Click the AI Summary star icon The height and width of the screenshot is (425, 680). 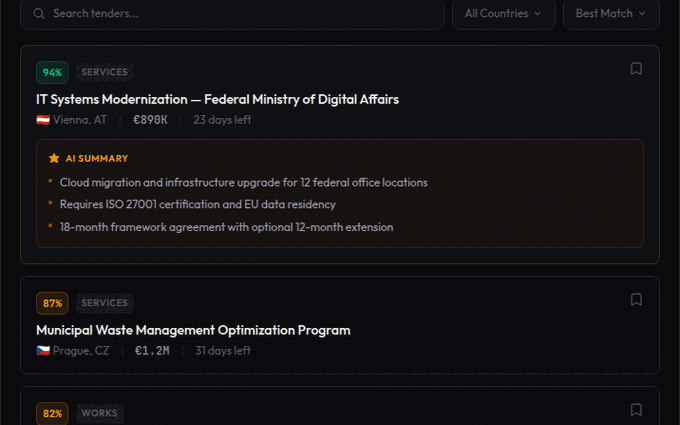point(54,158)
